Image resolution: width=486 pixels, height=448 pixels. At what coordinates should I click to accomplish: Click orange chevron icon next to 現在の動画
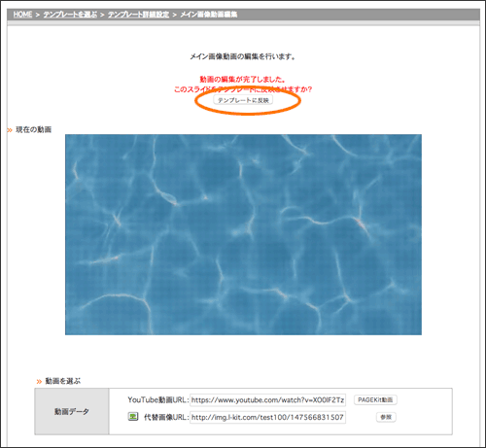[10, 130]
